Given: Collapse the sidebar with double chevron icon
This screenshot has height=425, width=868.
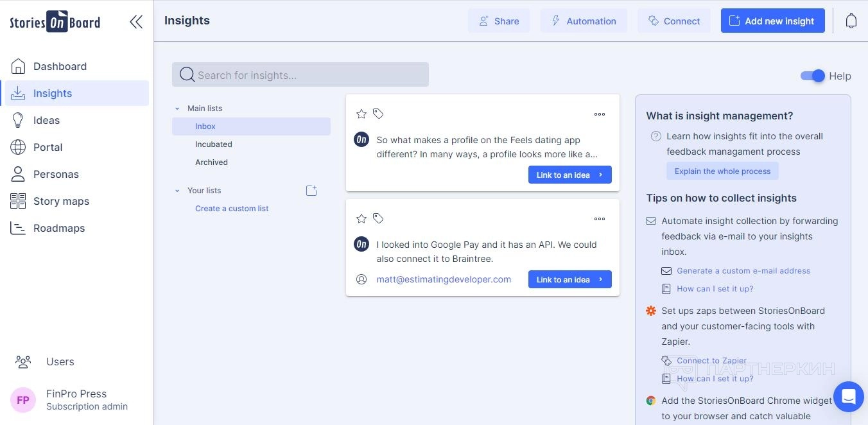Looking at the screenshot, I should coord(135,22).
